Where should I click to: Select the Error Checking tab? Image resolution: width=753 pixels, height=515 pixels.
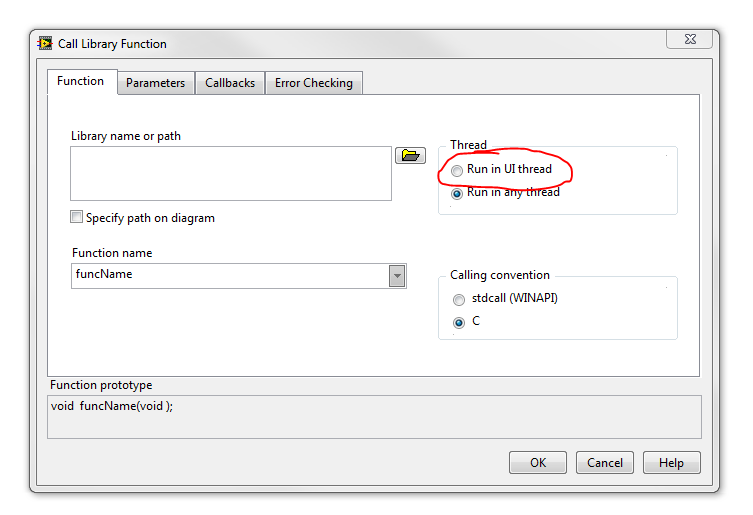point(314,83)
